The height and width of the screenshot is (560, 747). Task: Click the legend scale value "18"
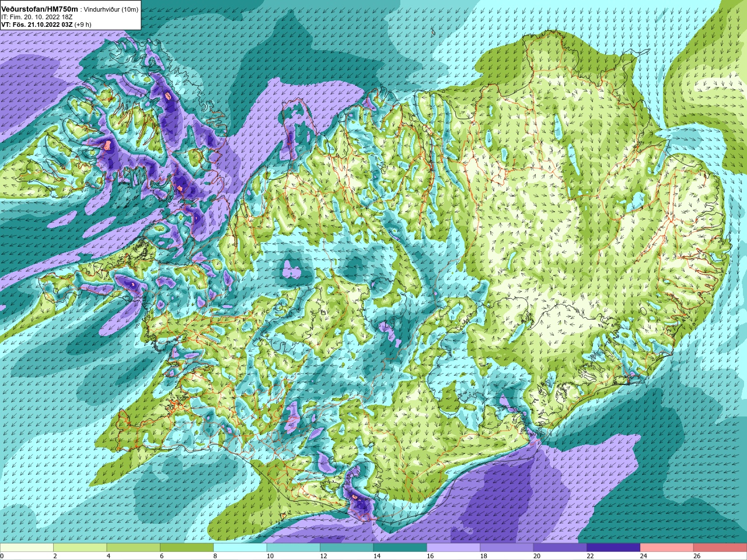coord(484,556)
